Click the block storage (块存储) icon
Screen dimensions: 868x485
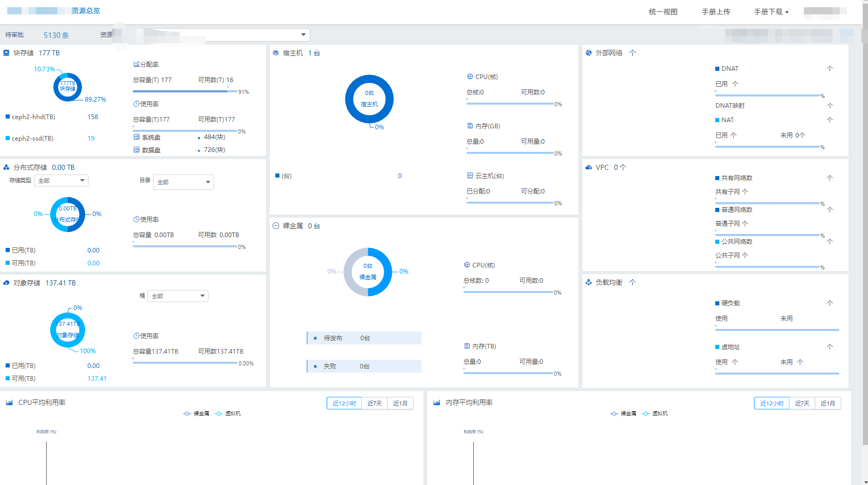click(7, 53)
